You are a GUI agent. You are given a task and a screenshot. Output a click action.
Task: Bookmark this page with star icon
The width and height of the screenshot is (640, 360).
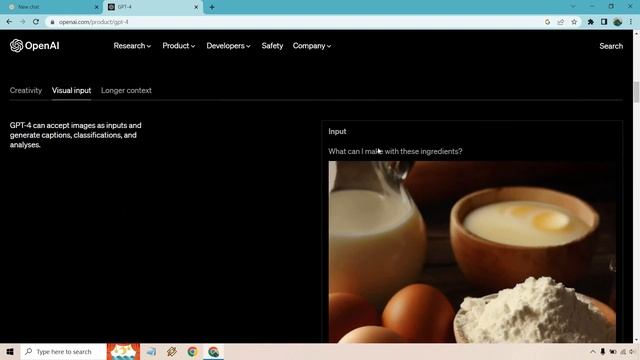pyautogui.click(x=574, y=22)
